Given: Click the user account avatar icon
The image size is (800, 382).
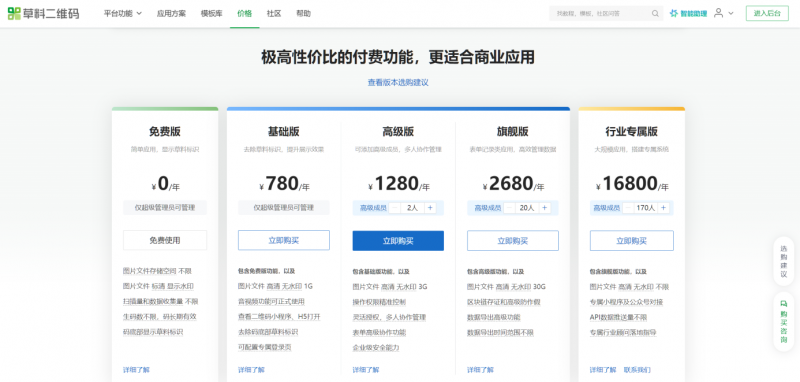Looking at the screenshot, I should click(x=718, y=13).
